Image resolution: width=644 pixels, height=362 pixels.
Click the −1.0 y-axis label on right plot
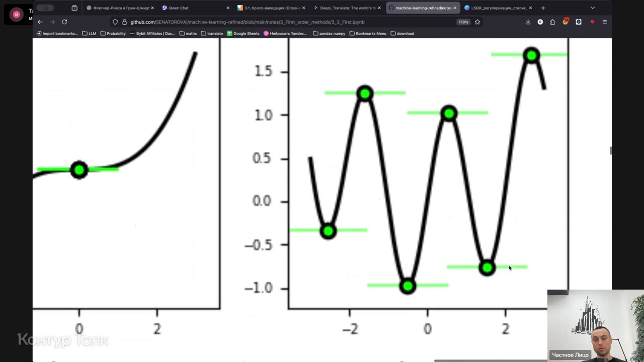tap(259, 288)
